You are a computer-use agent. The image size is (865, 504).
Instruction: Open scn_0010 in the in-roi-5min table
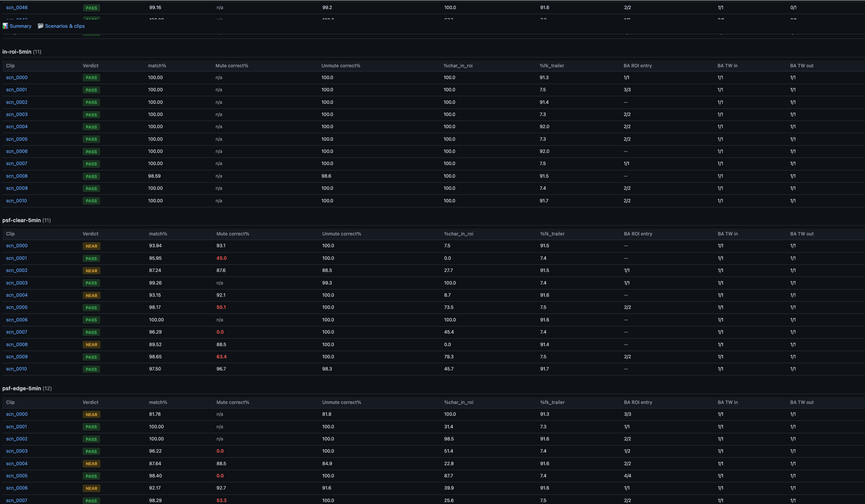tap(16, 201)
